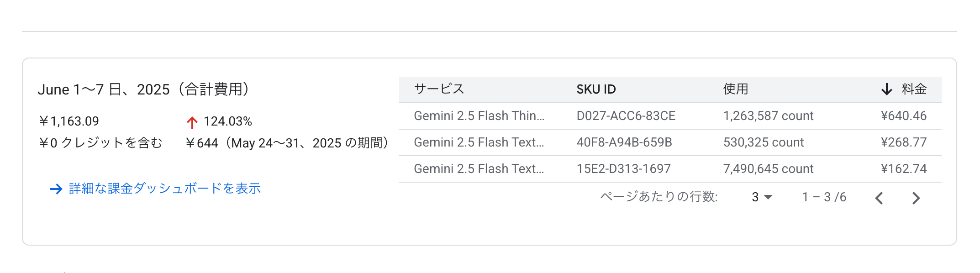Click SKU ID D027-ACC6-83CE
The width and height of the screenshot is (980, 273).
(x=626, y=116)
